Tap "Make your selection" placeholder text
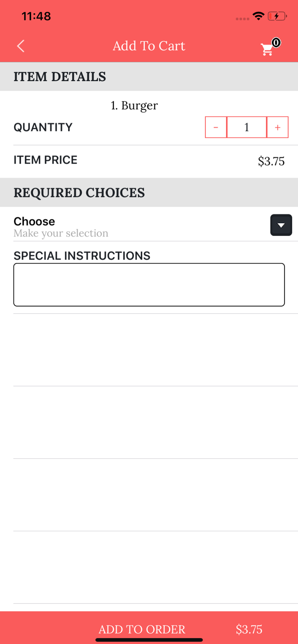 coord(61,233)
